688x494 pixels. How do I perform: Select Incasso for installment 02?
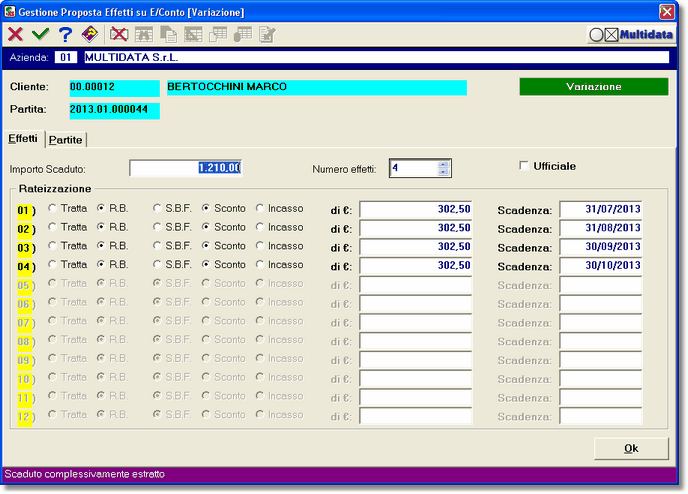tap(260, 227)
